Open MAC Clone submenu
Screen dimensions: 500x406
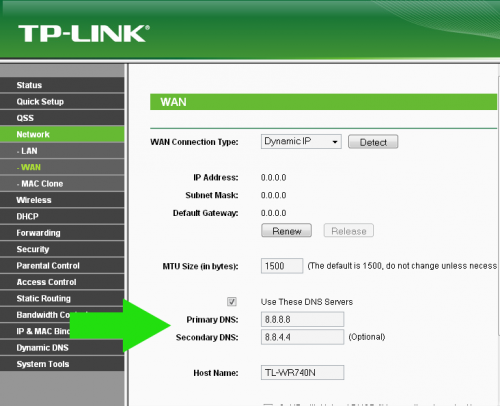coord(62,183)
